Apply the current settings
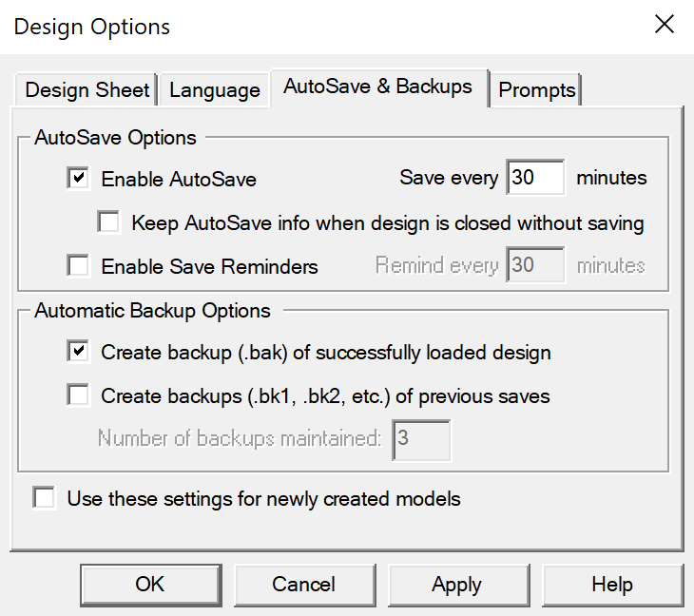This screenshot has height=616, width=694. click(459, 585)
